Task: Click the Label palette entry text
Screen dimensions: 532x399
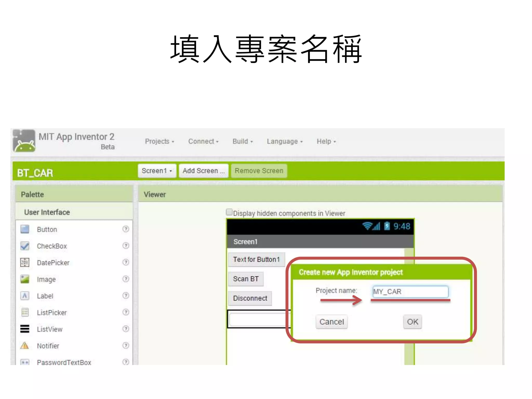Action: pyautogui.click(x=45, y=296)
